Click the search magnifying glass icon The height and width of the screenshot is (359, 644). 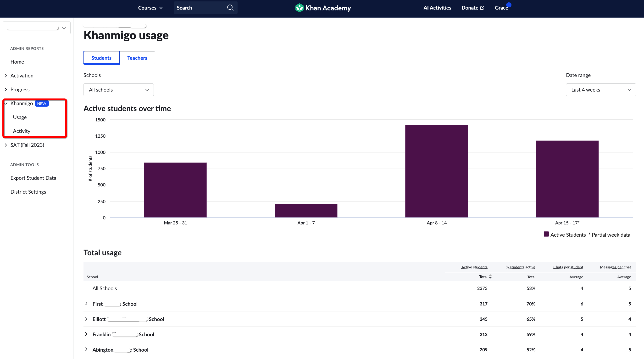coord(230,7)
